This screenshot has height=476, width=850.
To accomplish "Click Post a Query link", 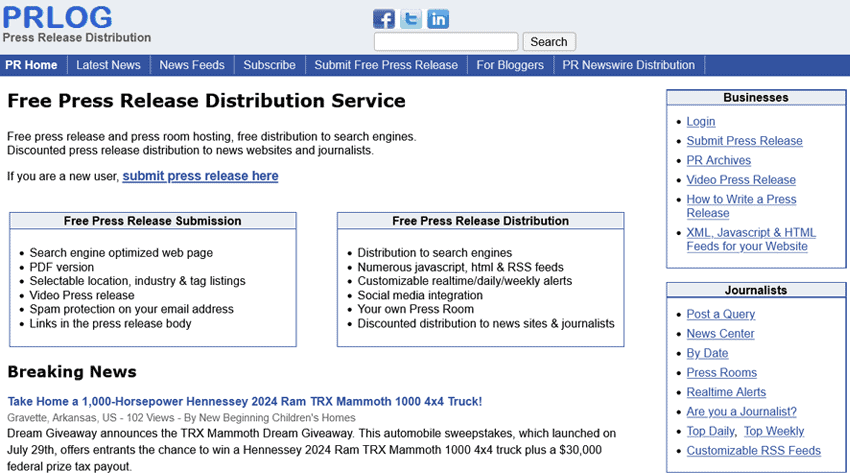I will 720,314.
